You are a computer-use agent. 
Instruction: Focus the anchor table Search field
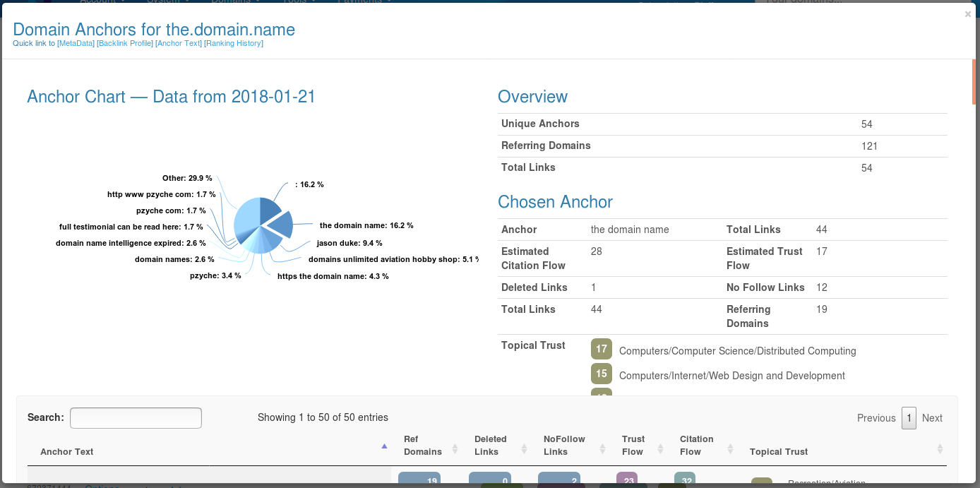[x=136, y=418]
